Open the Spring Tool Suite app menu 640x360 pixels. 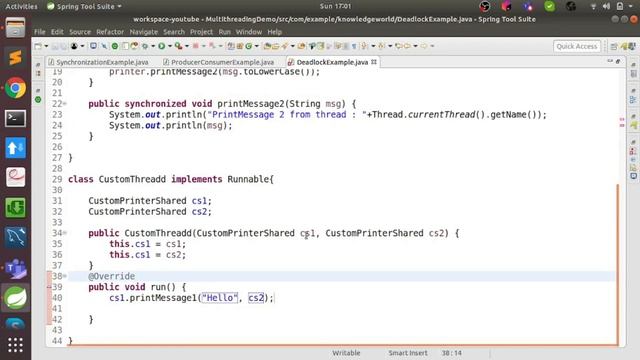pos(84,6)
